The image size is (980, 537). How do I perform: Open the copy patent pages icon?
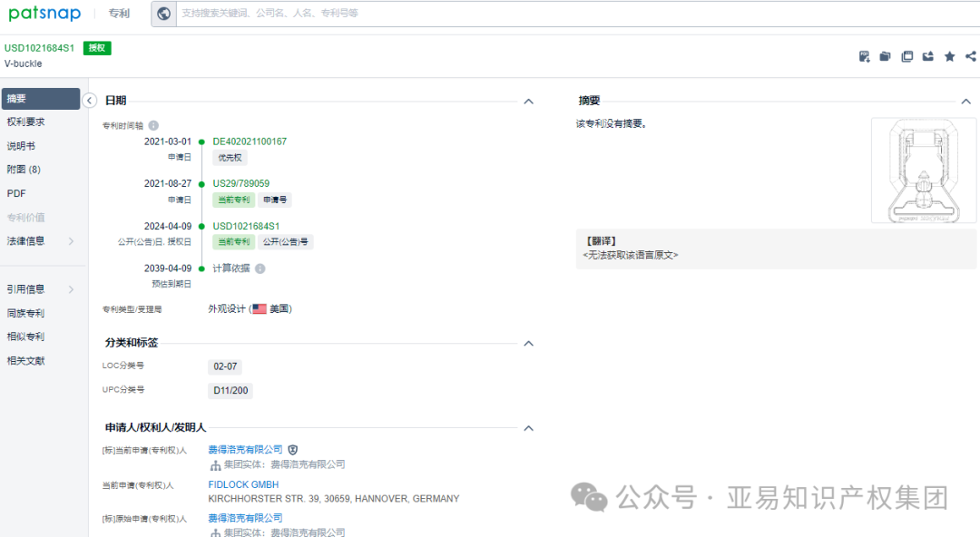906,55
